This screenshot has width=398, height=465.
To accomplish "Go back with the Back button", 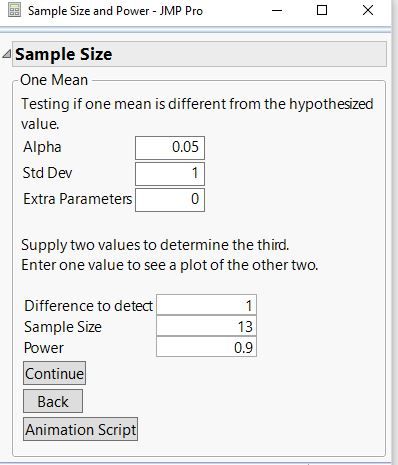I will pos(53,401).
